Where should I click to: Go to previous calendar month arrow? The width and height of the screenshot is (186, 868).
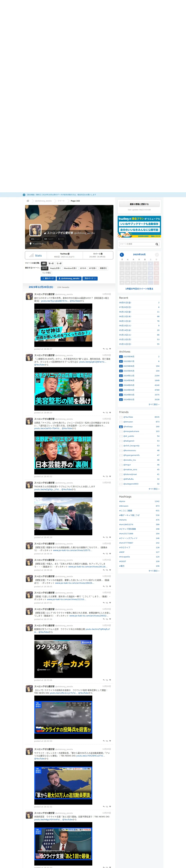coord(122,255)
